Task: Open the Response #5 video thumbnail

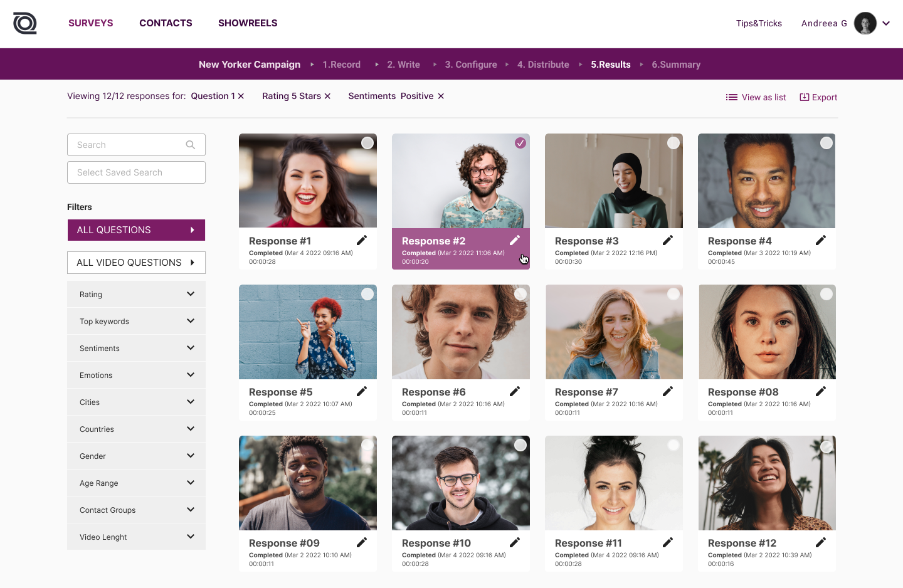Action: click(308, 332)
